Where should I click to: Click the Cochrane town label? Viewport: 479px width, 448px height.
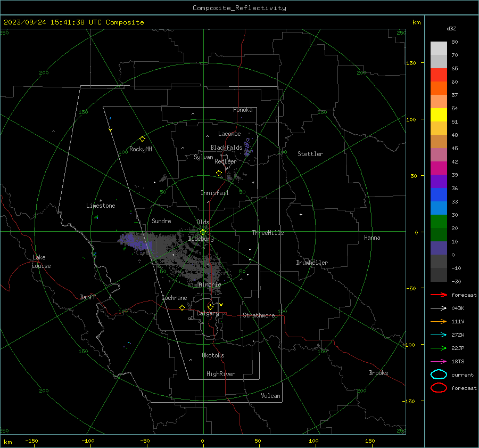pyautogui.click(x=174, y=298)
